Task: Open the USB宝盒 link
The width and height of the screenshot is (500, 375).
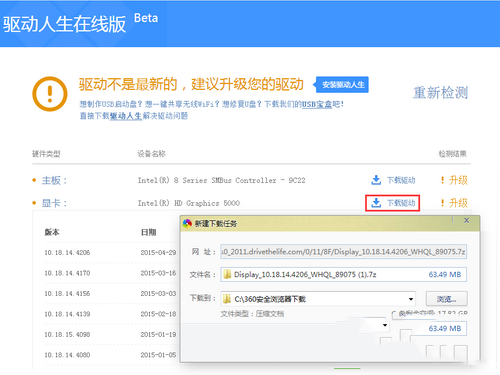Action: 317,104
